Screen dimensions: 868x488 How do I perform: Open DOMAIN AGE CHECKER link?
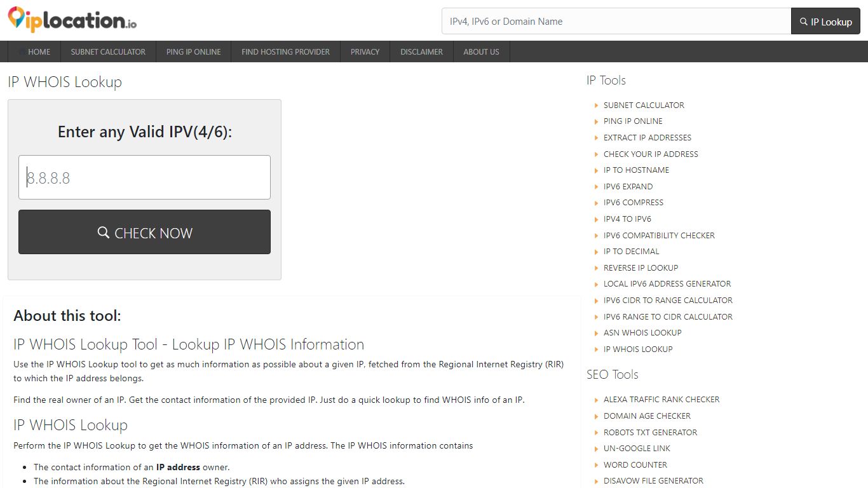pos(647,416)
